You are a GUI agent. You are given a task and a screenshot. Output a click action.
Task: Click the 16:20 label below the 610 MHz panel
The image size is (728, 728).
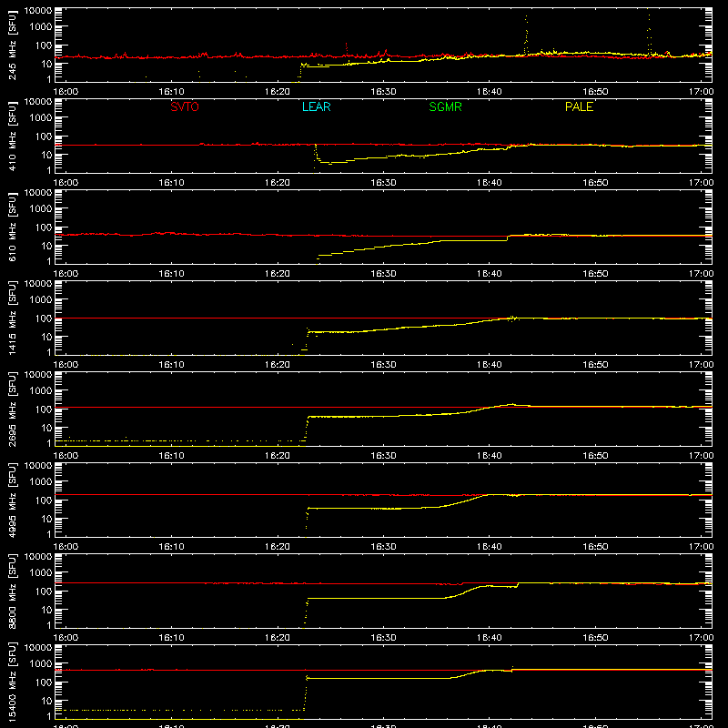[x=278, y=274]
